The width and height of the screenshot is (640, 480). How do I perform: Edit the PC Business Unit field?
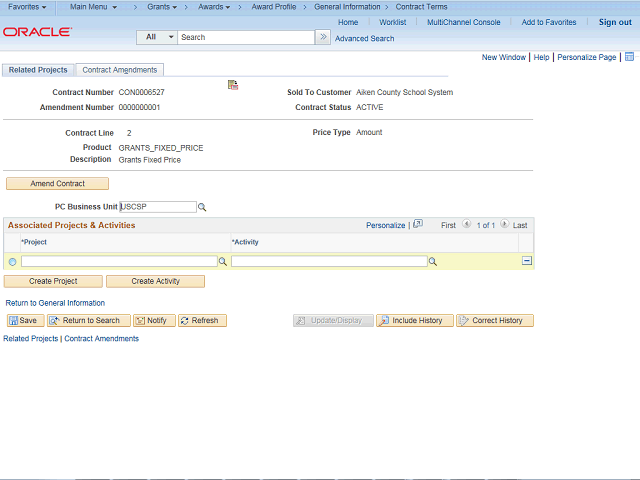tap(158, 207)
